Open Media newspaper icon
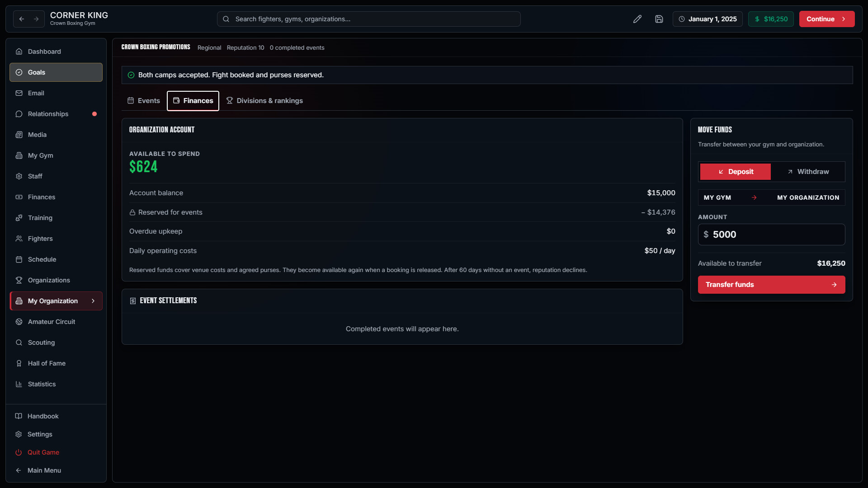The image size is (868, 488). coord(19,135)
